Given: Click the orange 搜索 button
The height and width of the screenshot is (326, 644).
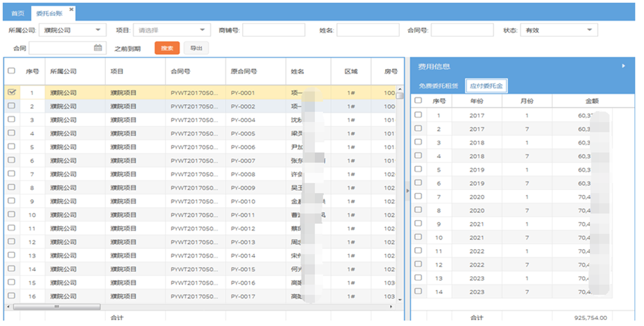Looking at the screenshot, I should coord(167,48).
